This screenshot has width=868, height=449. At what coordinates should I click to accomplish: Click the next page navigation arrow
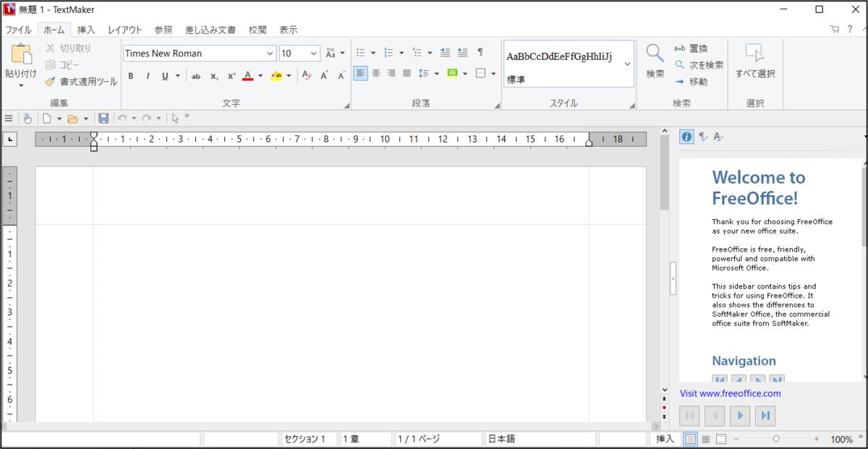[740, 416]
